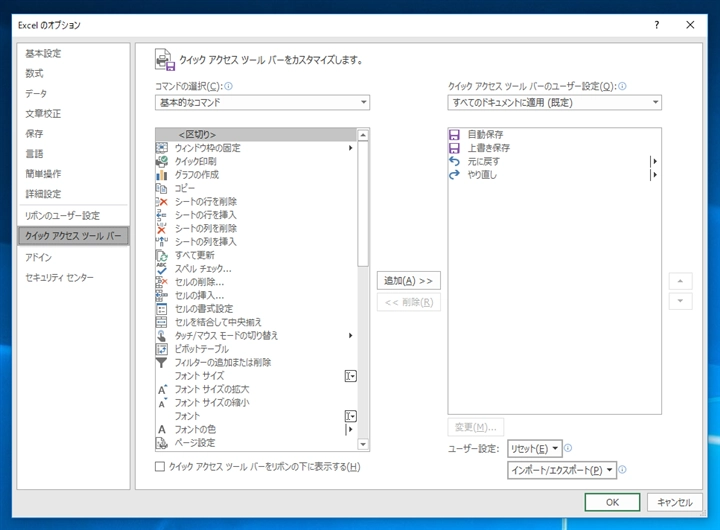Toggle リボンの下に表示する checkbox
This screenshot has height=530, width=720.
pos(160,467)
